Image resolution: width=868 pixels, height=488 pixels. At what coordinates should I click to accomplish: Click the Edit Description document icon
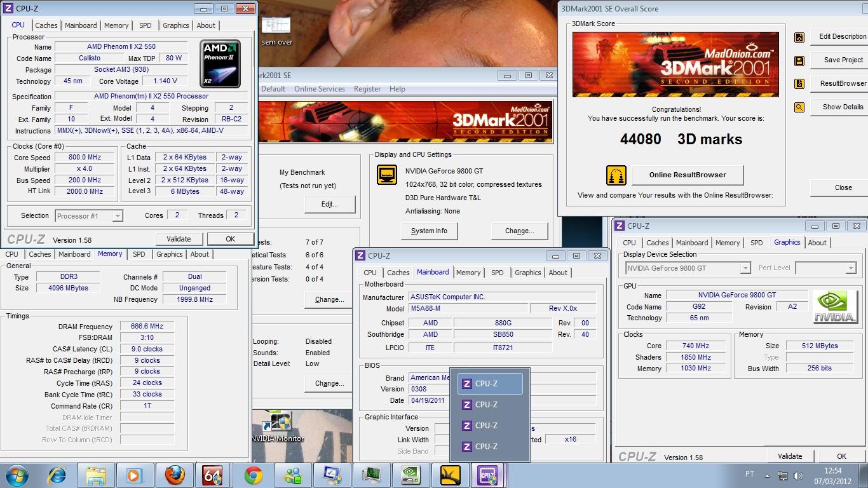pos(799,37)
